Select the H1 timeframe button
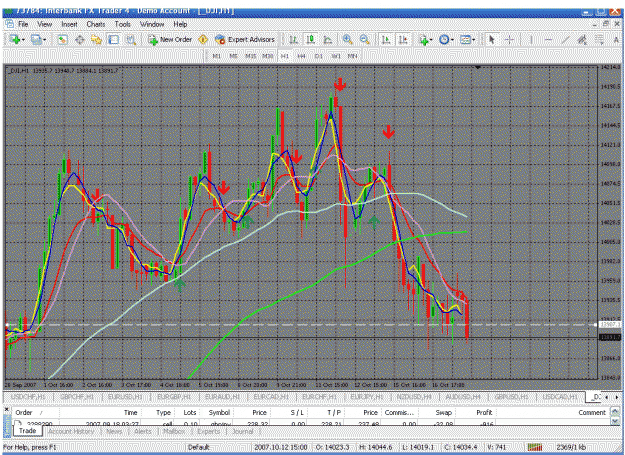Screen dimensions: 625x455 285,56
